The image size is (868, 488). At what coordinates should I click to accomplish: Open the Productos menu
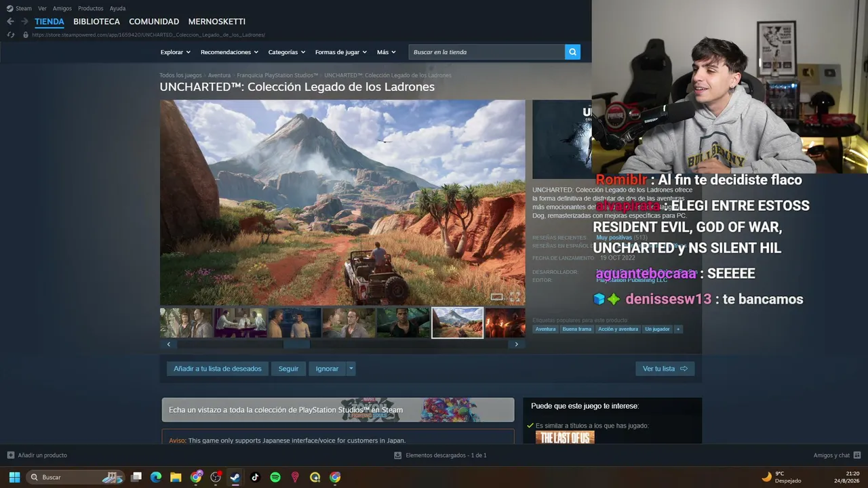[x=91, y=8]
